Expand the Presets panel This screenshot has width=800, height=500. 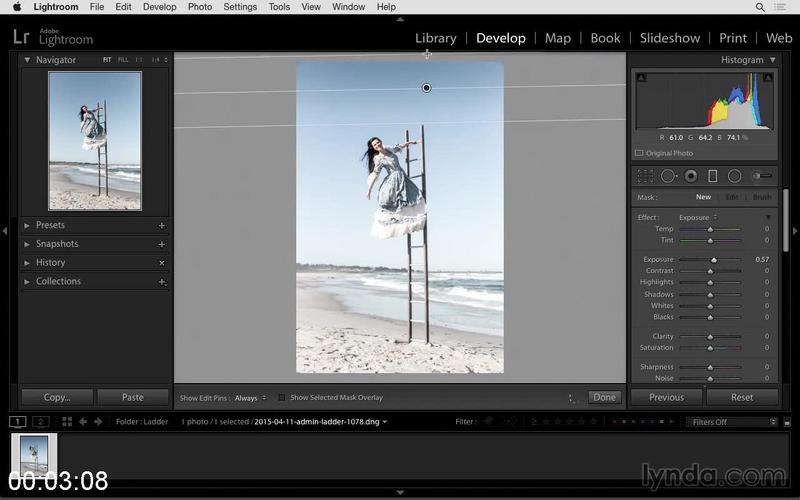(x=27, y=225)
